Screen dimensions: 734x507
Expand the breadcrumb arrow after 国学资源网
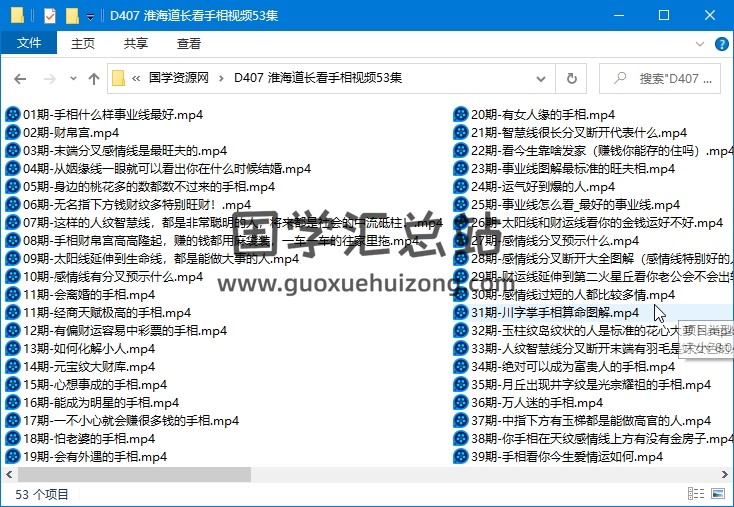tap(221, 78)
